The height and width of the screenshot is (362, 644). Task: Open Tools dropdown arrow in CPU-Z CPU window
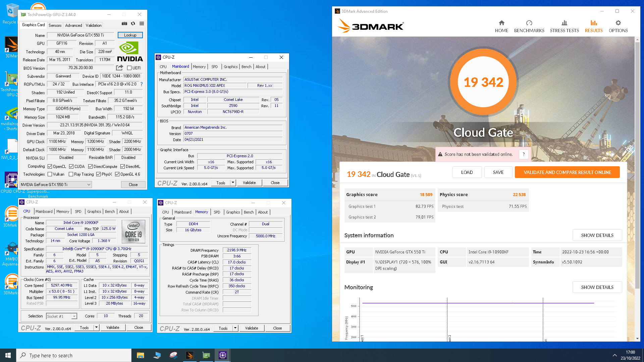coord(96,327)
